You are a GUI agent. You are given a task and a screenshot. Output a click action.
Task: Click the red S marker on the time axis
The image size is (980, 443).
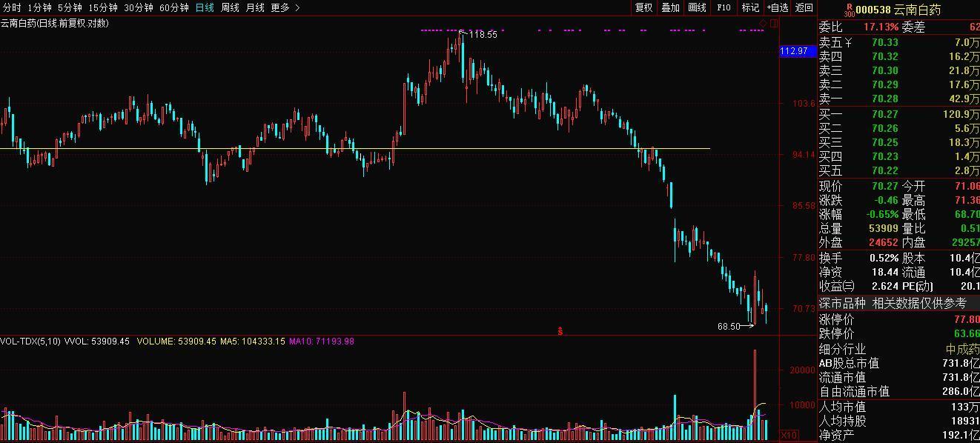(x=560, y=331)
